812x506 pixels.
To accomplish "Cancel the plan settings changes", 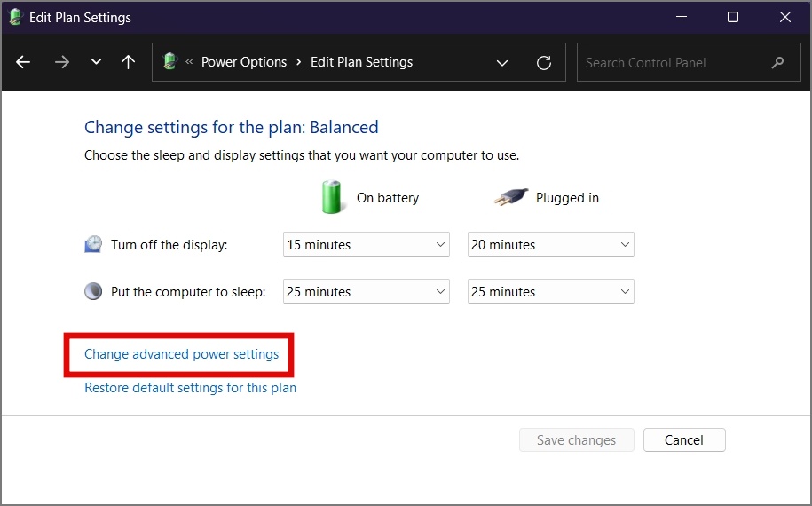I will [684, 440].
